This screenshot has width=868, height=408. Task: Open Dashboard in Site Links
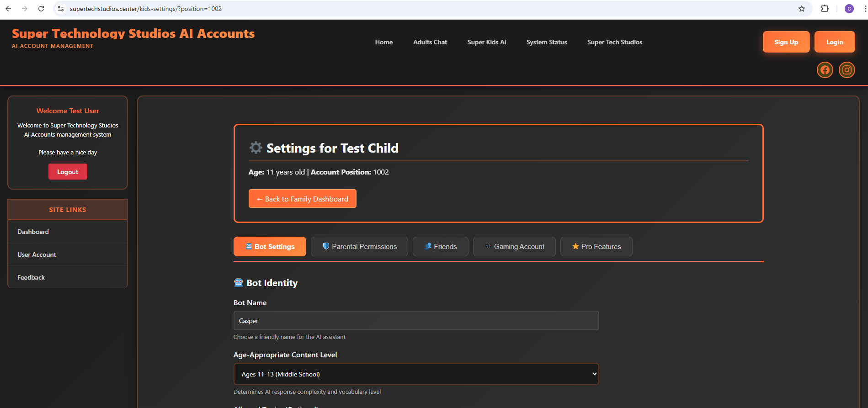click(68, 232)
